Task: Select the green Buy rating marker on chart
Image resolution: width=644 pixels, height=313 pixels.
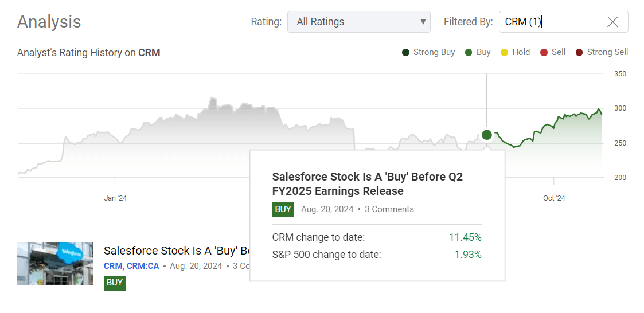Action: (487, 135)
